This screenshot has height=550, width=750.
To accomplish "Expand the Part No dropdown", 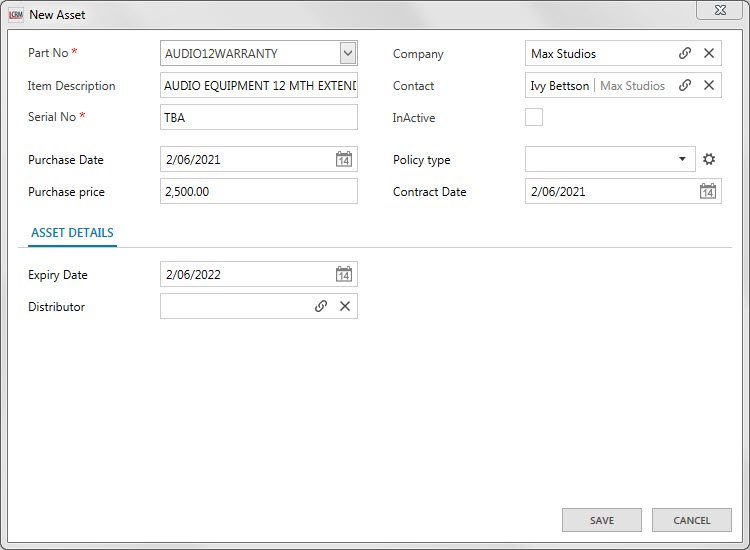I will pyautogui.click(x=347, y=54).
